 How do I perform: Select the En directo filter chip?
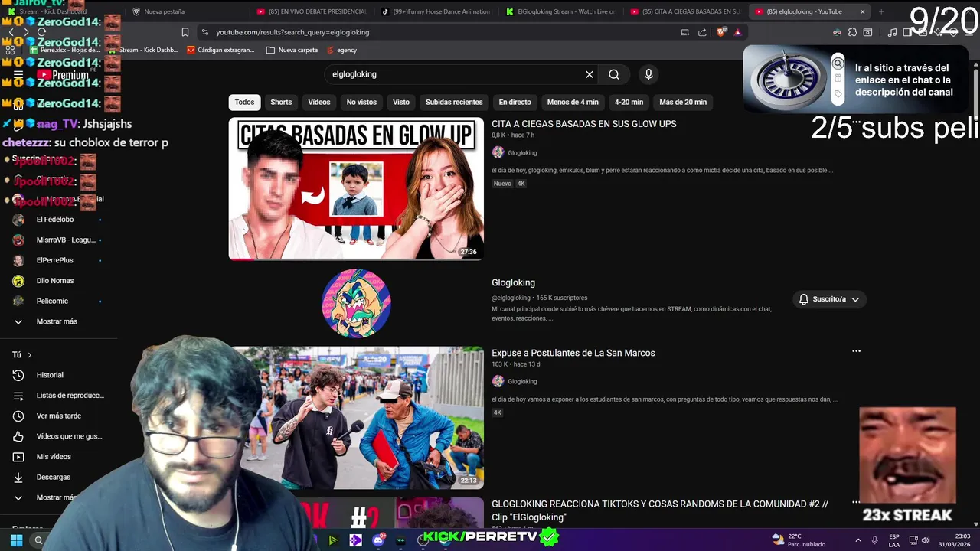[x=514, y=102]
